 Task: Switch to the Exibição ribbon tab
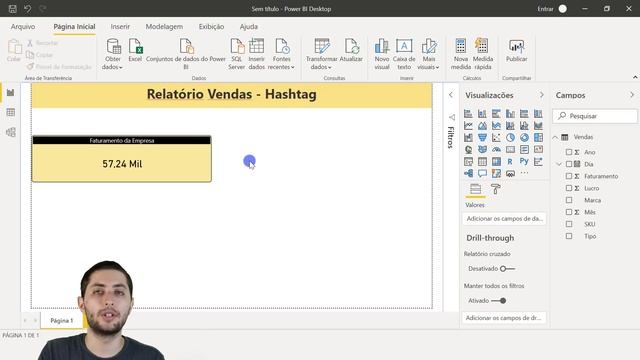click(x=211, y=27)
